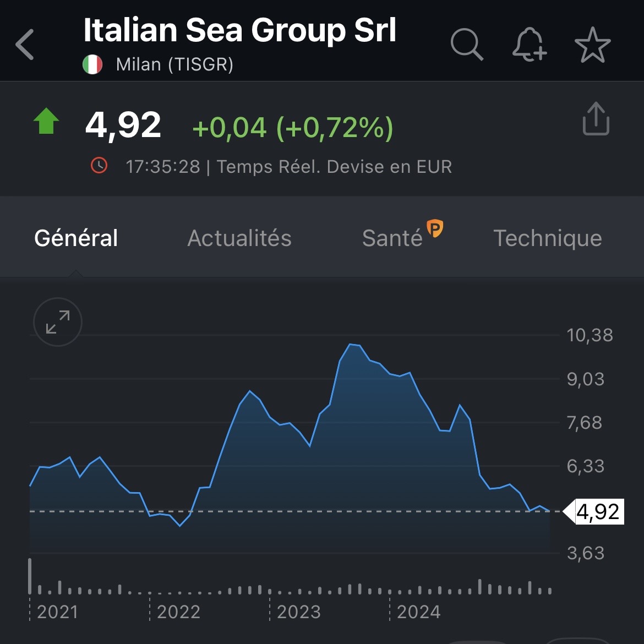
Task: Open the search magnifier icon
Action: (x=466, y=44)
